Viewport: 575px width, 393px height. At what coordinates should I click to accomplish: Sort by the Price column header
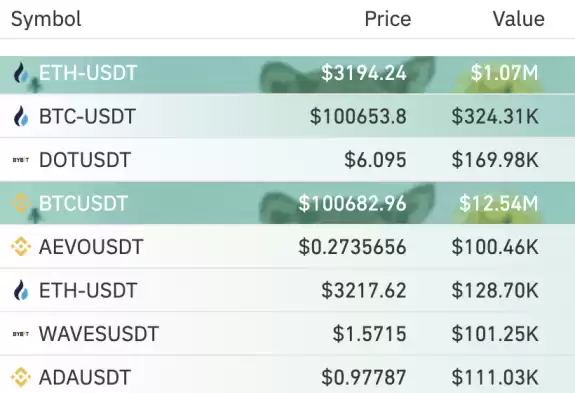(388, 19)
